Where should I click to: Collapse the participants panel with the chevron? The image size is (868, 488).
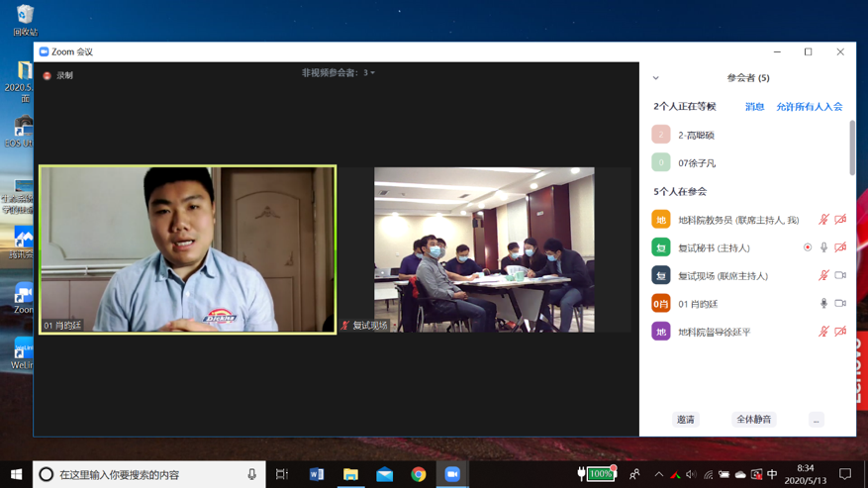(655, 78)
